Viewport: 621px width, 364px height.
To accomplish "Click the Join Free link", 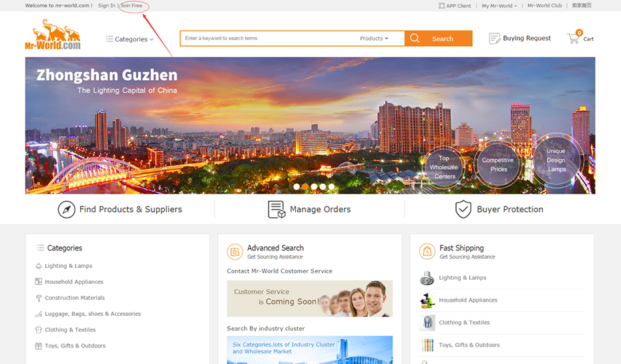I will pos(132,6).
